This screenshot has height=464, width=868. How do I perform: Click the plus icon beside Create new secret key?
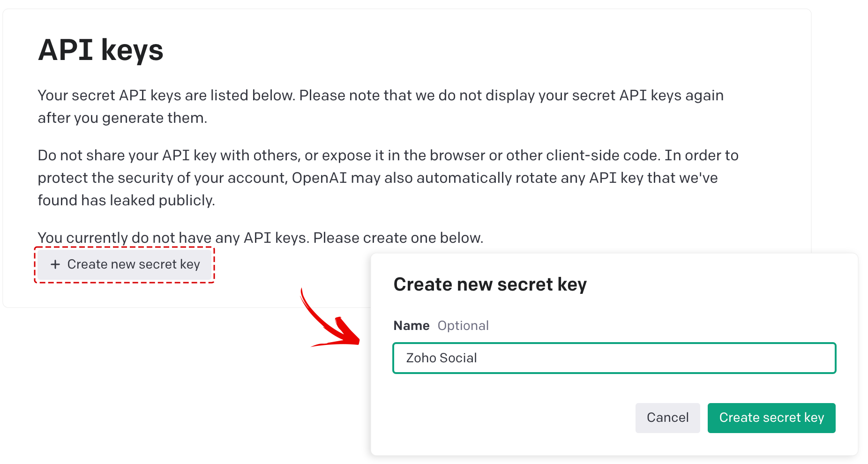click(x=55, y=264)
